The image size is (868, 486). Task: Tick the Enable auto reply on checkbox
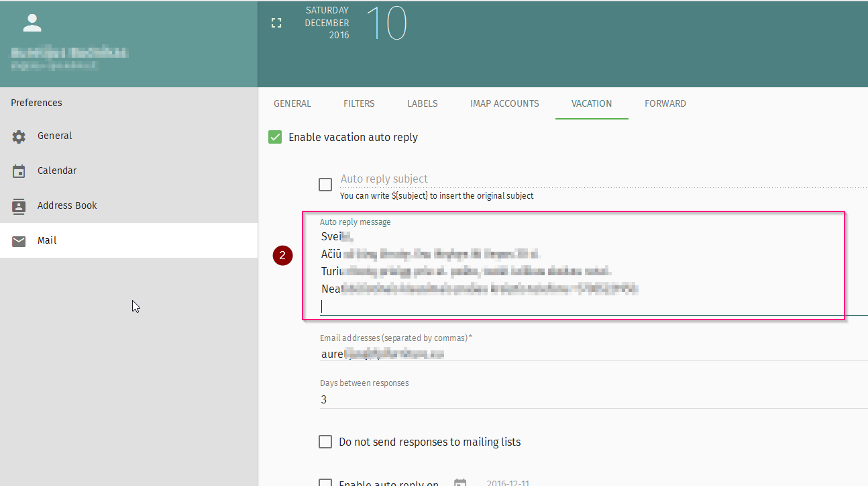point(325,483)
